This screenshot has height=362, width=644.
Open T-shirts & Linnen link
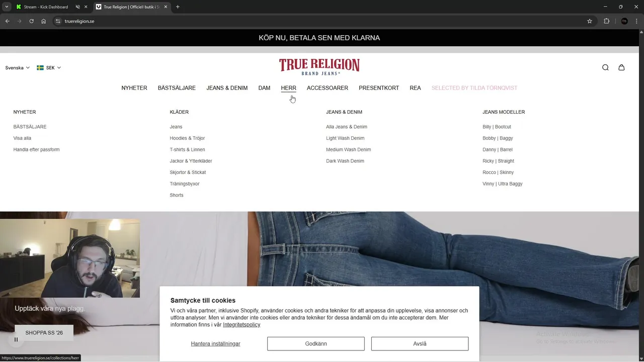pyautogui.click(x=187, y=150)
